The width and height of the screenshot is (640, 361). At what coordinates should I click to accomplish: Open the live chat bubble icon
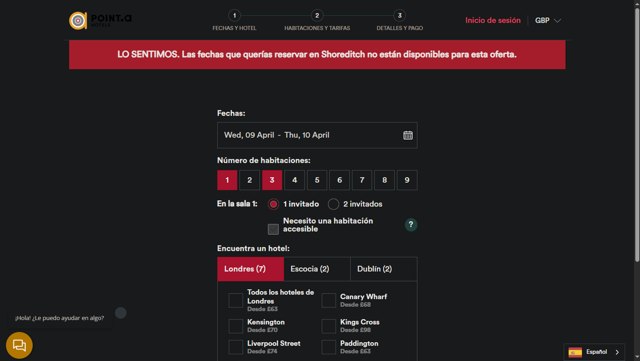tap(19, 345)
